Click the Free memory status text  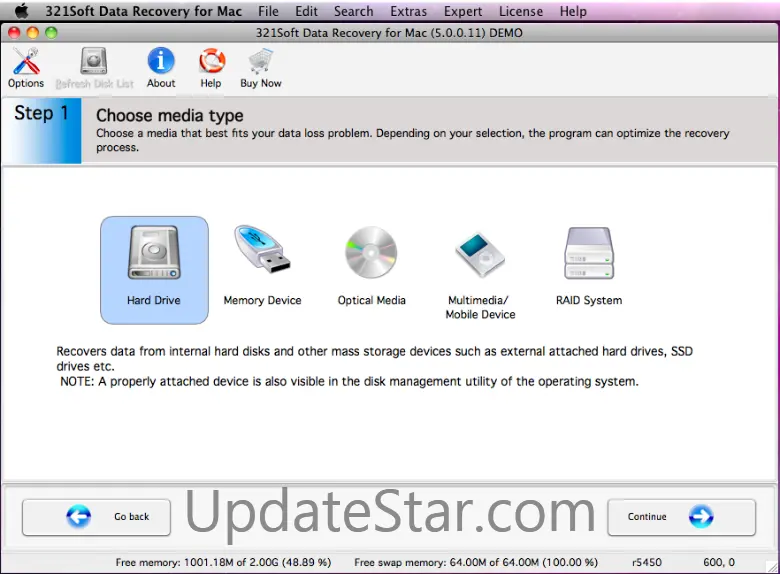[223, 562]
